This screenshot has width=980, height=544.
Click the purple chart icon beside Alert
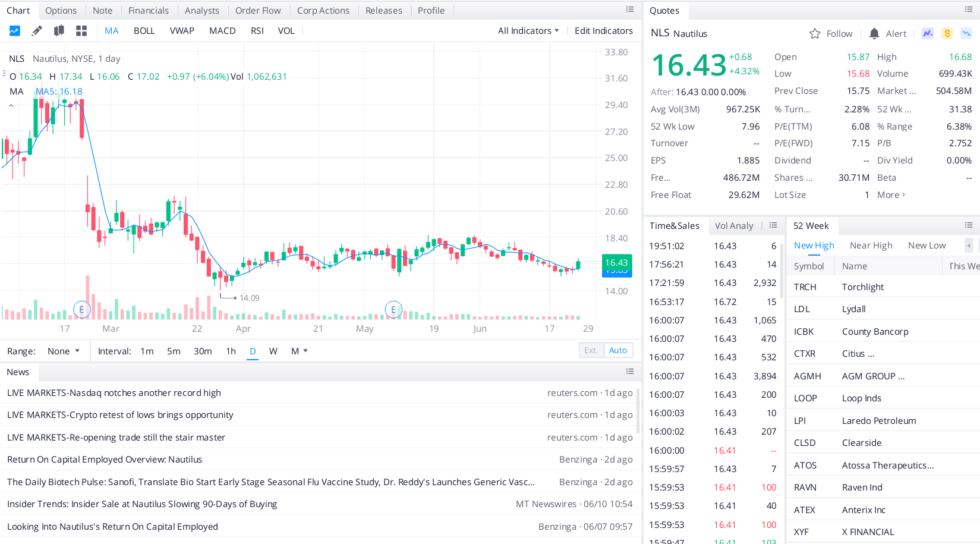(x=928, y=33)
